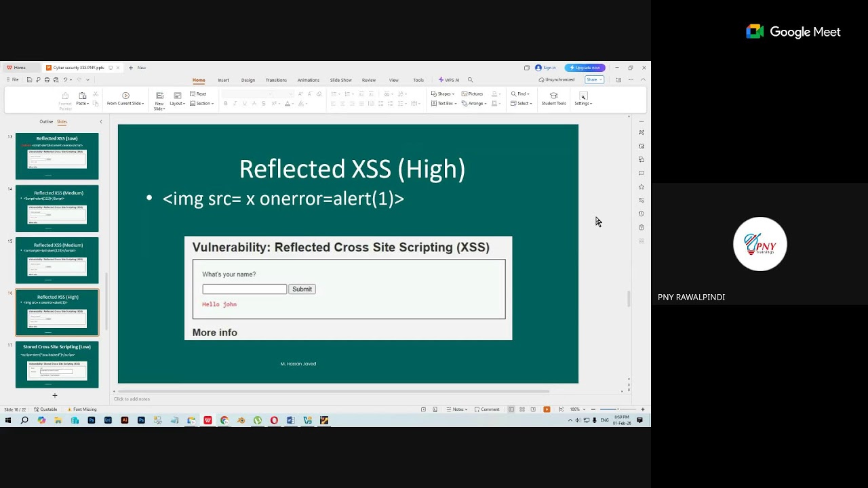Open Microsoft Word from taskbar
Viewport: 868px width, 488px height.
click(x=291, y=420)
